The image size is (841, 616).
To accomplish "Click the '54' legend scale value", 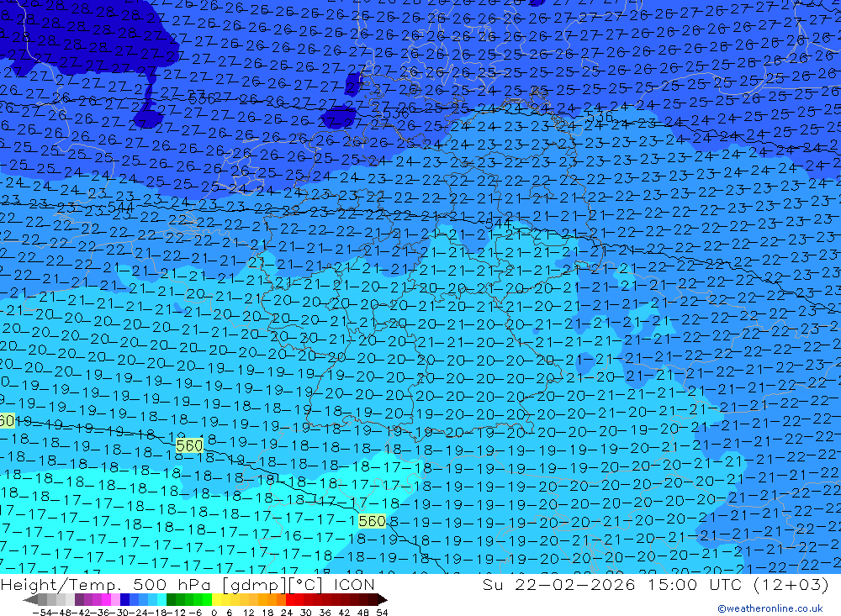I will point(382,613).
